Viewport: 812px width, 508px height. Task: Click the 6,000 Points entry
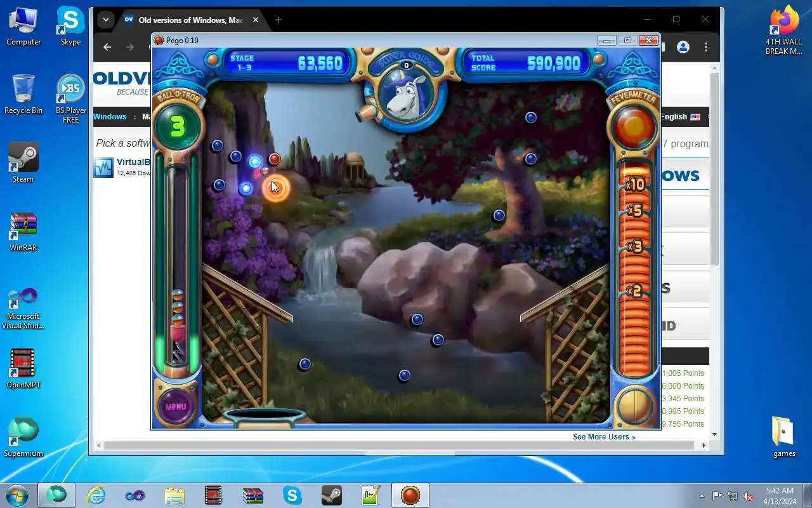click(683, 386)
